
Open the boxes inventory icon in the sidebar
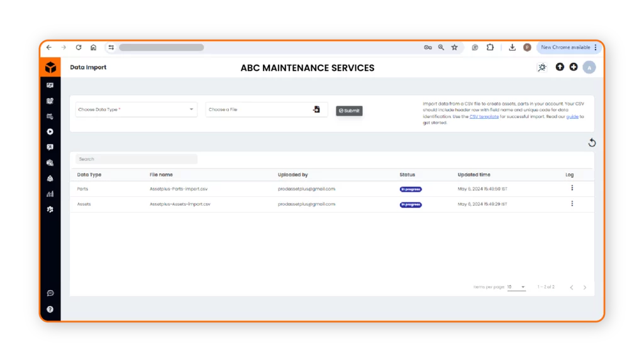(x=50, y=163)
